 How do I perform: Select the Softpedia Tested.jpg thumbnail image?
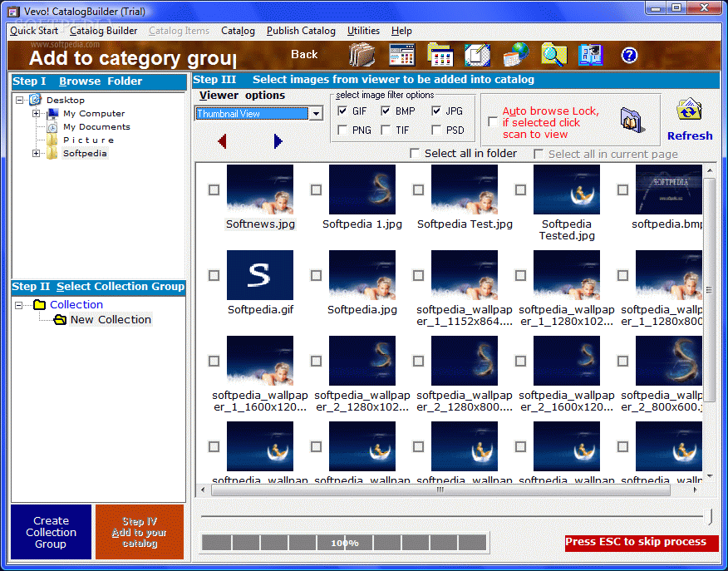[567, 190]
